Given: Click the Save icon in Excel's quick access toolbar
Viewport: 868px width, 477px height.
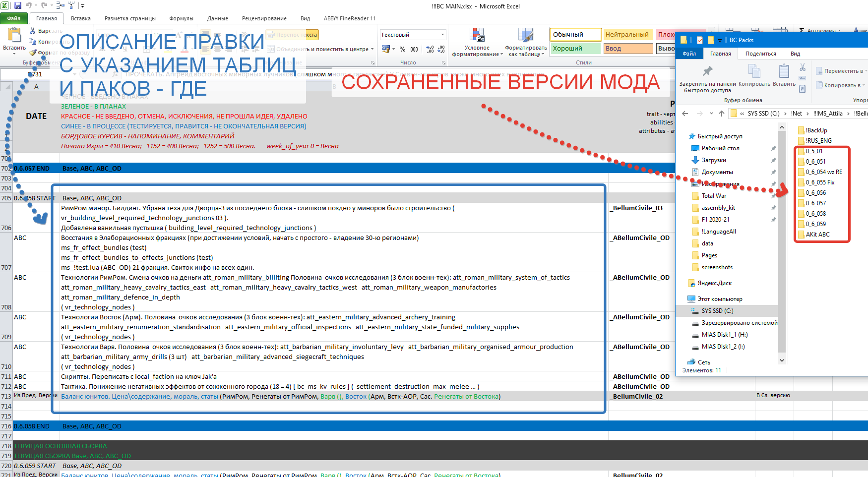Looking at the screenshot, I should [x=18, y=5].
